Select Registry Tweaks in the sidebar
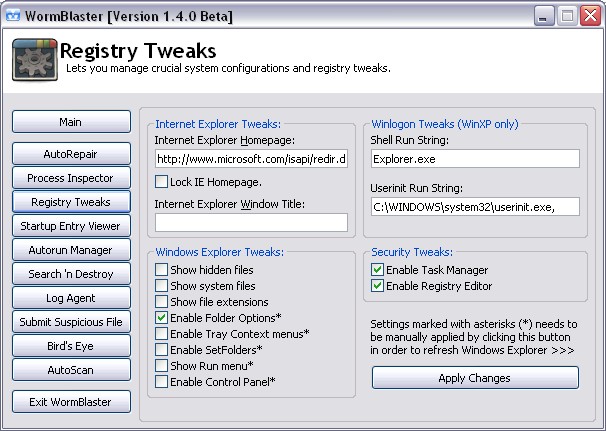 click(71, 202)
